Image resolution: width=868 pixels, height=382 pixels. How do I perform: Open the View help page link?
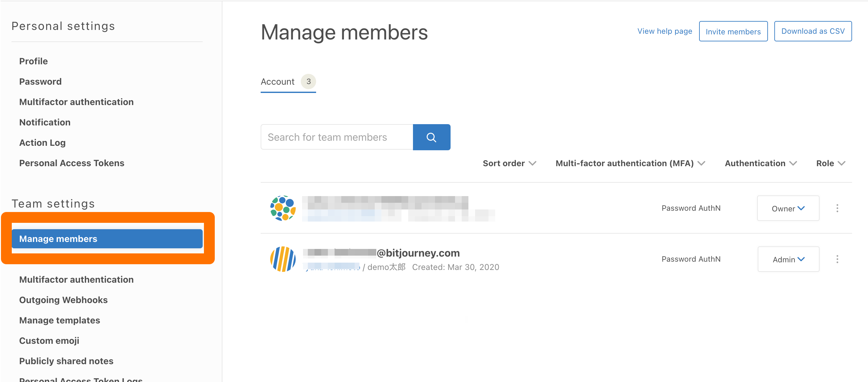664,31
